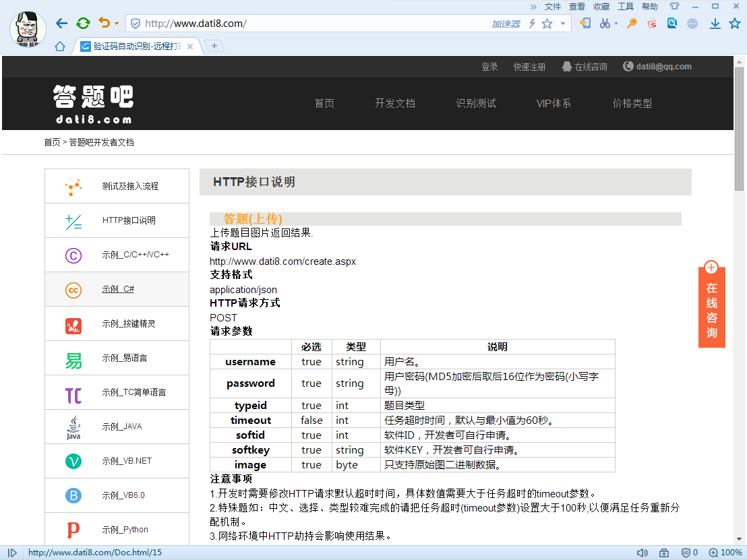Click the user avatar in the top-left corner

[x=28, y=28]
